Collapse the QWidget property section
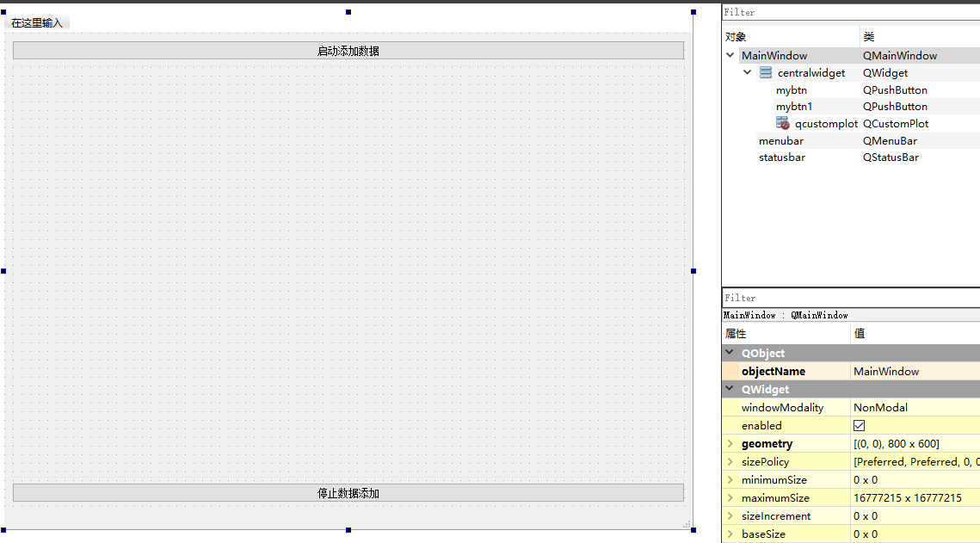The image size is (980, 543). pyautogui.click(x=730, y=389)
